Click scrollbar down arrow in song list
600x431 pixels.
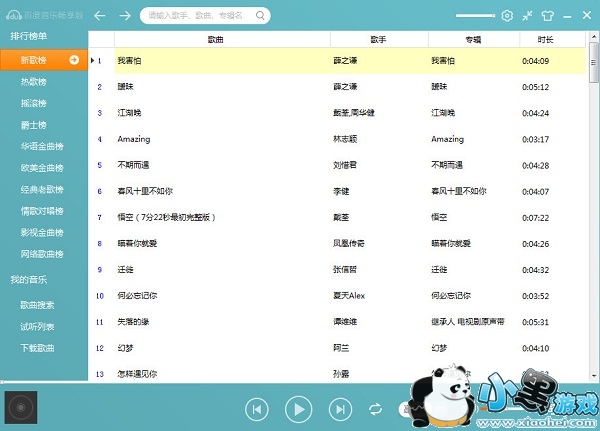point(594,376)
